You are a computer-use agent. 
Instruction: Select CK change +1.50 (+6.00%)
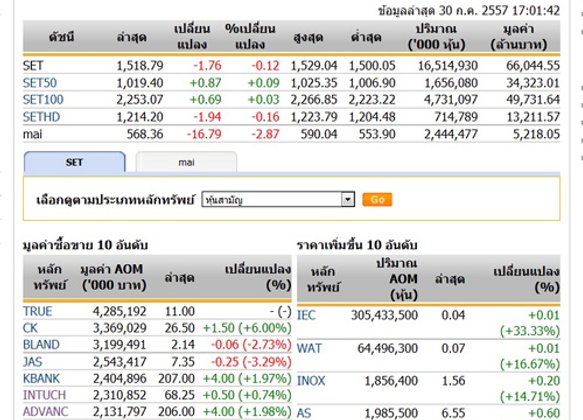247,328
